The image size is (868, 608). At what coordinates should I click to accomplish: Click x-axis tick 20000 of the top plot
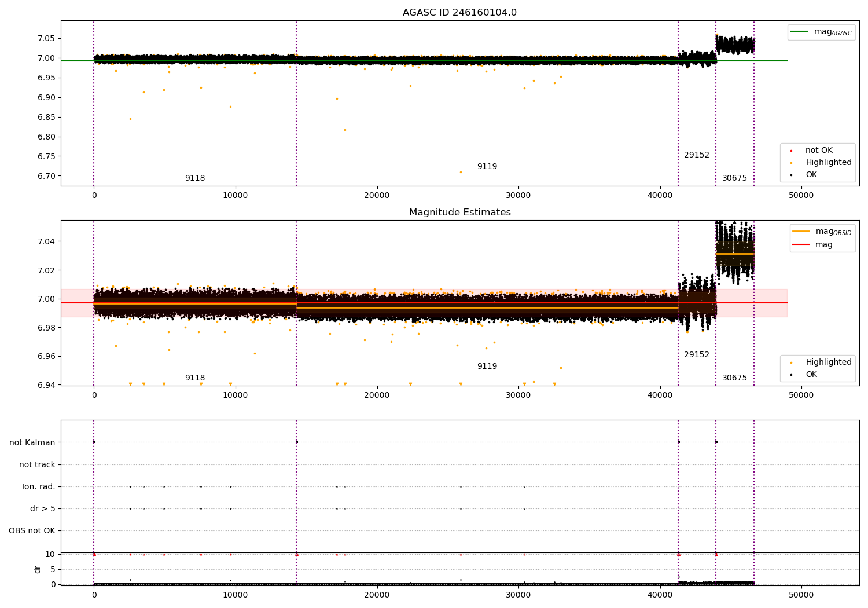point(377,195)
